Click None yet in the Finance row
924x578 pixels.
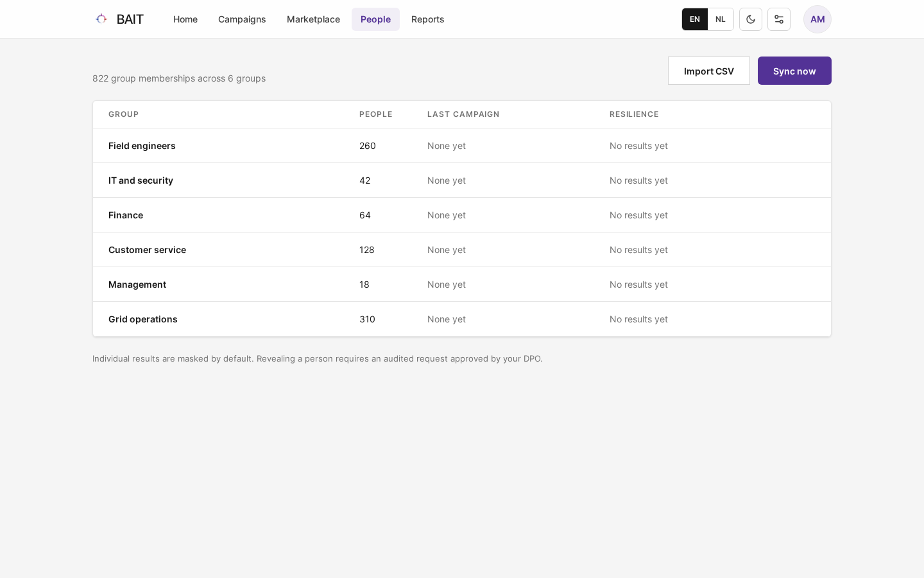click(447, 215)
